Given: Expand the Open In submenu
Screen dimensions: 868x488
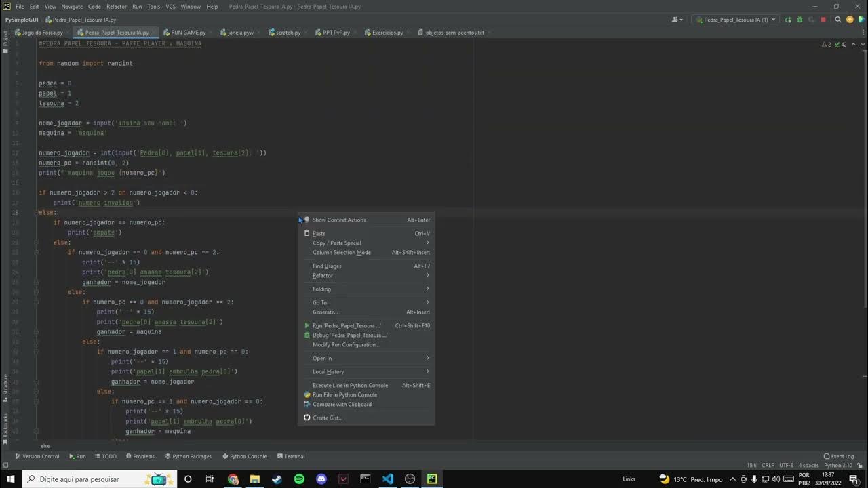Looking at the screenshot, I should click(366, 359).
